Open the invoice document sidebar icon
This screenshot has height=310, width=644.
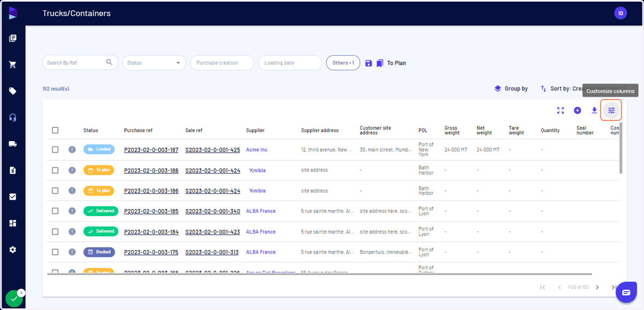pyautogui.click(x=13, y=170)
